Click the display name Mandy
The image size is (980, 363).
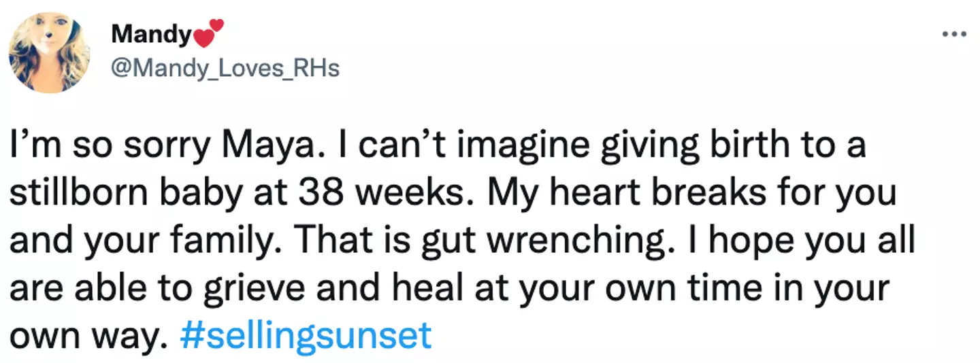pyautogui.click(x=150, y=33)
